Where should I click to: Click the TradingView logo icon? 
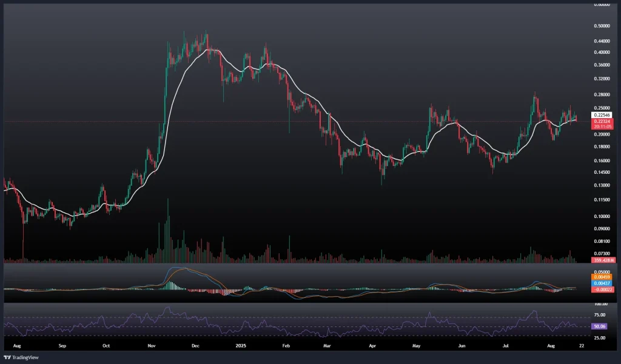click(7, 357)
